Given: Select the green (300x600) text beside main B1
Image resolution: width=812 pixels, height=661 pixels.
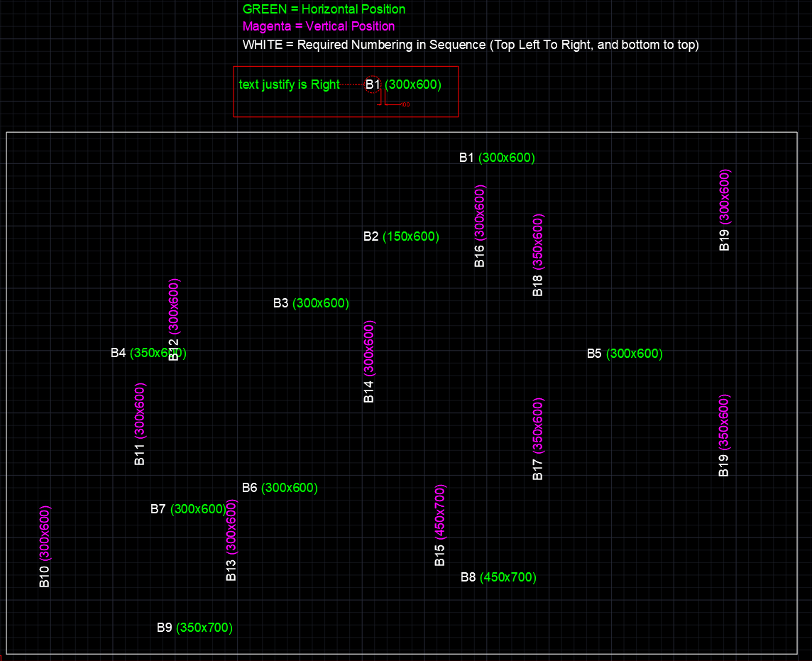Looking at the screenshot, I should pyautogui.click(x=507, y=158).
